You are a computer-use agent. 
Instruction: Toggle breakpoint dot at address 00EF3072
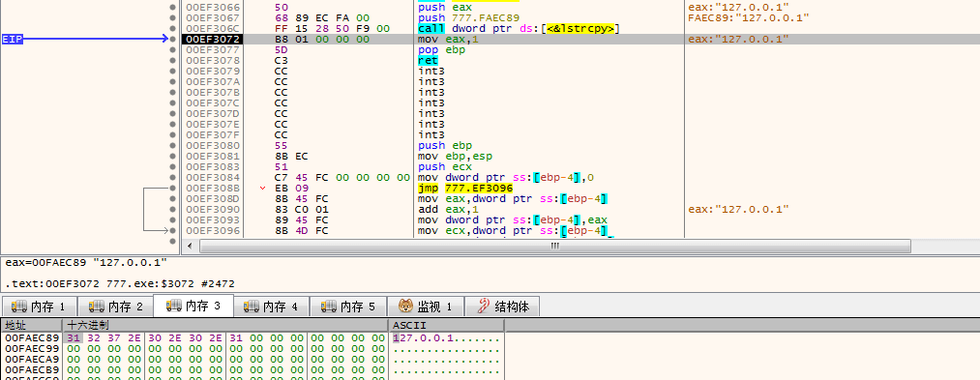(172, 40)
